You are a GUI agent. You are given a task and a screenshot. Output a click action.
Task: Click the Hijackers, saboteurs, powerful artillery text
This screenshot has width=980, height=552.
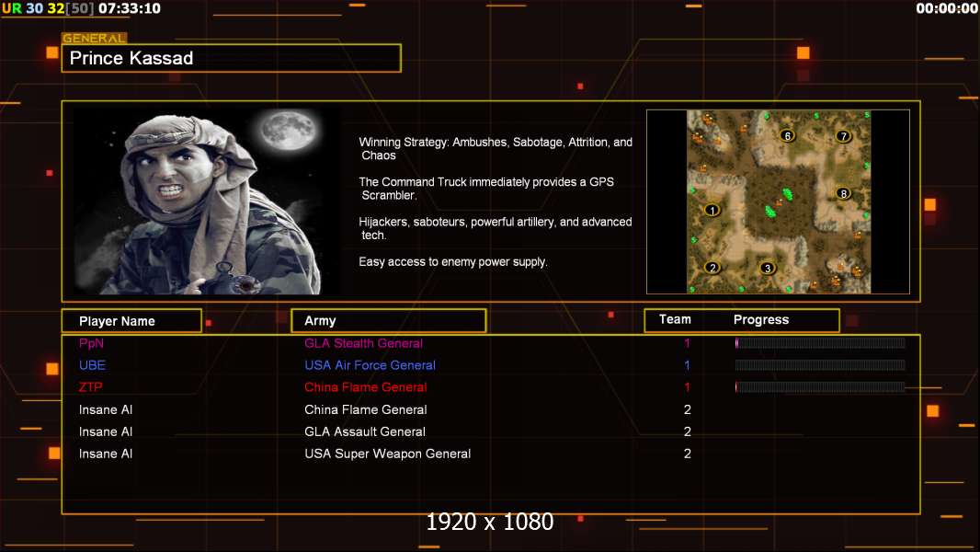(496, 228)
